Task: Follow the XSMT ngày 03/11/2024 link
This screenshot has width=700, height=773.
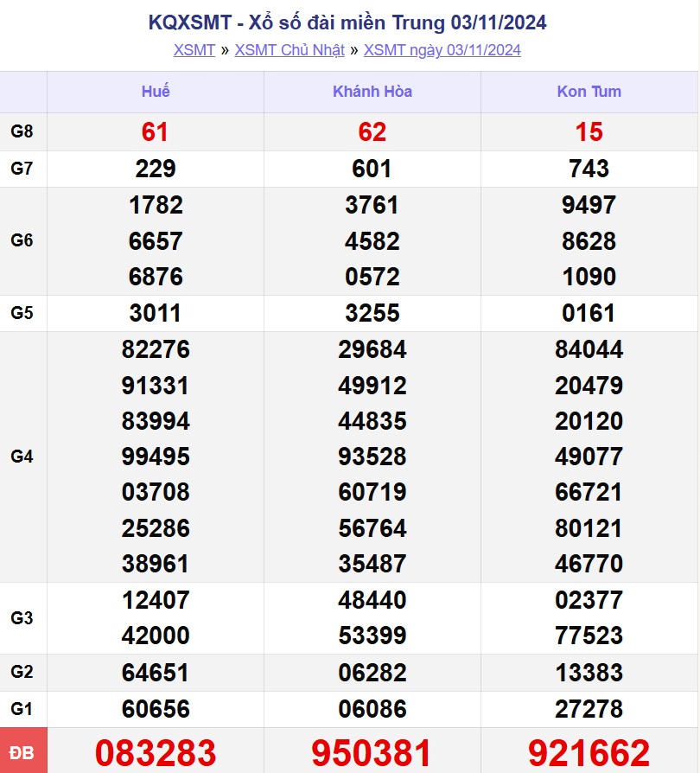Action: pos(442,50)
